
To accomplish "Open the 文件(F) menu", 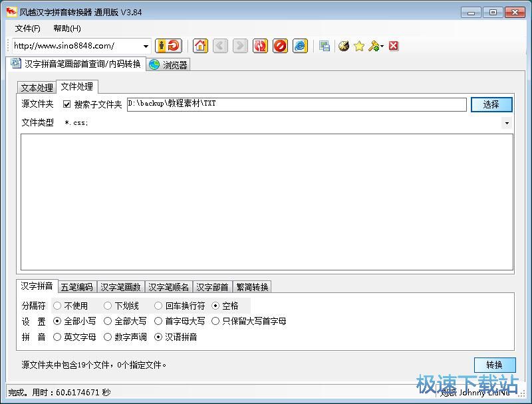I will 27,29.
